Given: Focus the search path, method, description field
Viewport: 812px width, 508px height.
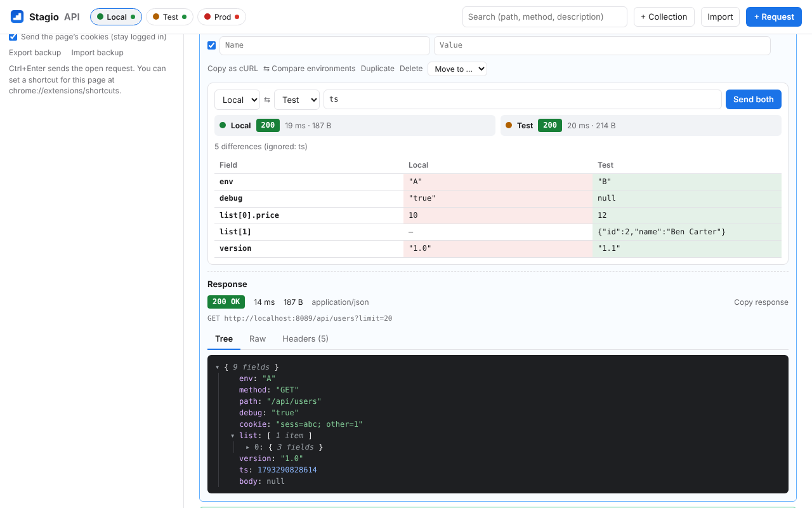Looking at the screenshot, I should [545, 17].
